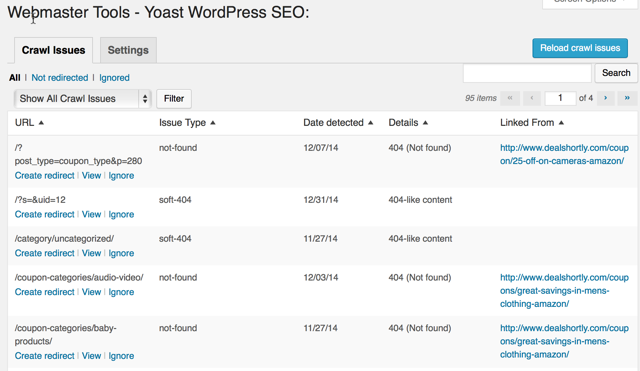Create redirect for post_type=coupon_type&p=280 URL
This screenshot has height=371, width=640.
coord(44,176)
